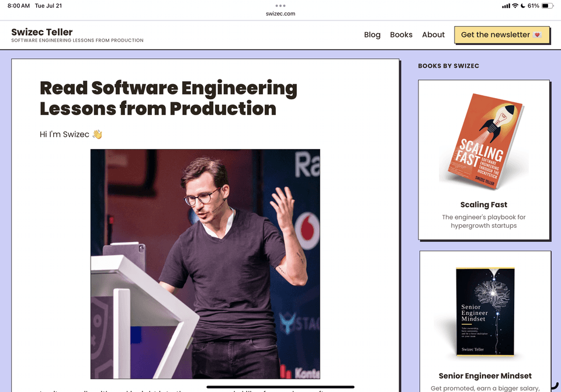Tap the home indicator bar
561x392 pixels.
click(280, 387)
